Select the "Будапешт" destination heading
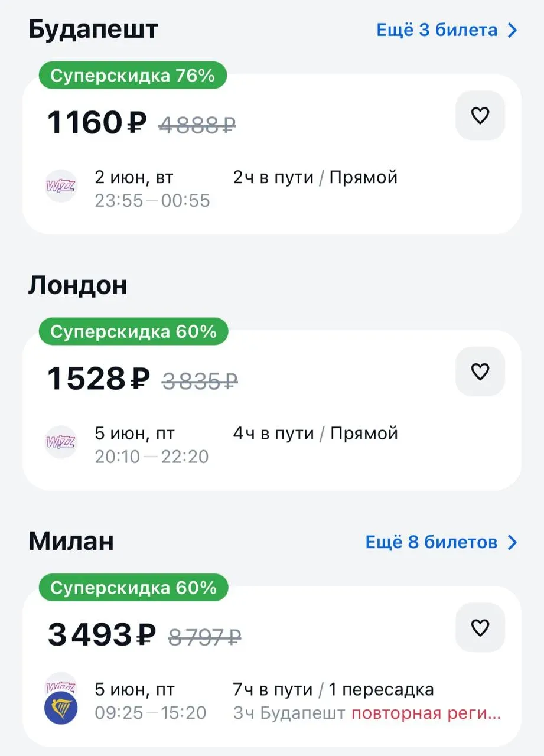The image size is (544, 756). (93, 29)
